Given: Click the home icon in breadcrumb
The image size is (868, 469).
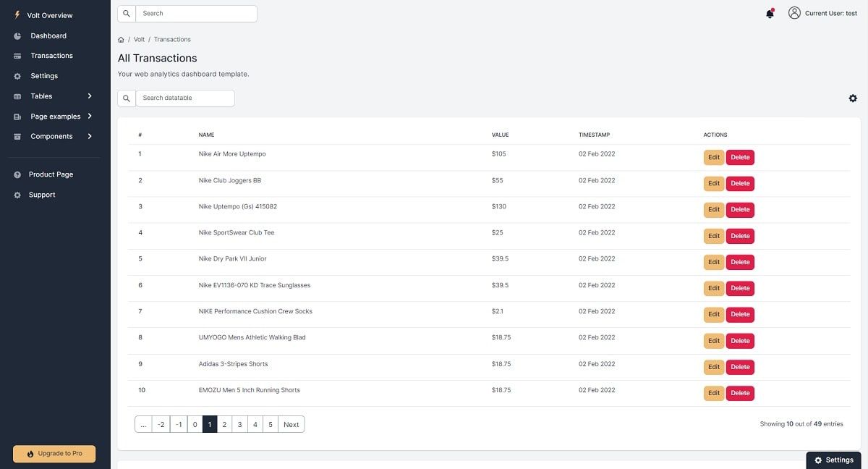Looking at the screenshot, I should pyautogui.click(x=121, y=40).
